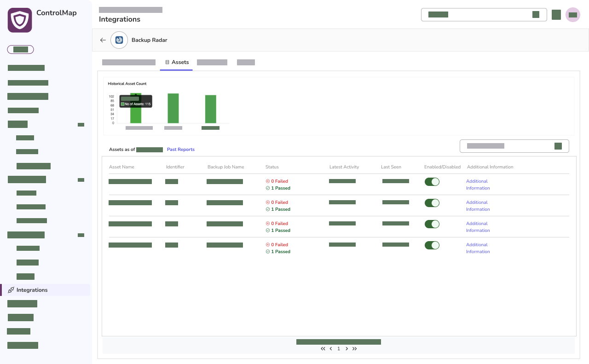Show Additional Information in the third row
The height and width of the screenshot is (364, 589).
pos(478,227)
